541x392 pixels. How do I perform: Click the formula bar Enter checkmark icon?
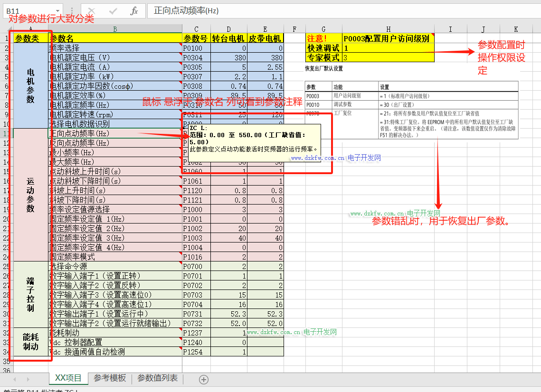(x=113, y=11)
